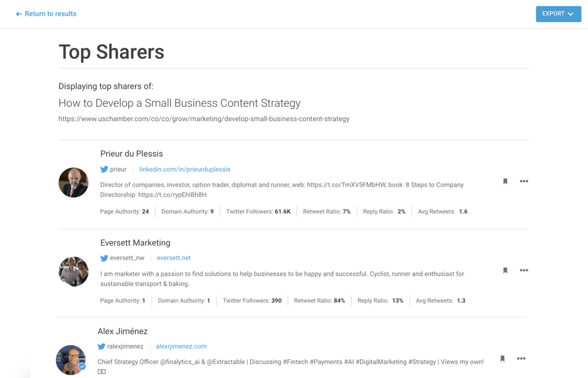The width and height of the screenshot is (588, 378).
Task: Open Eversett Marketing avatar image
Action: pyautogui.click(x=73, y=271)
